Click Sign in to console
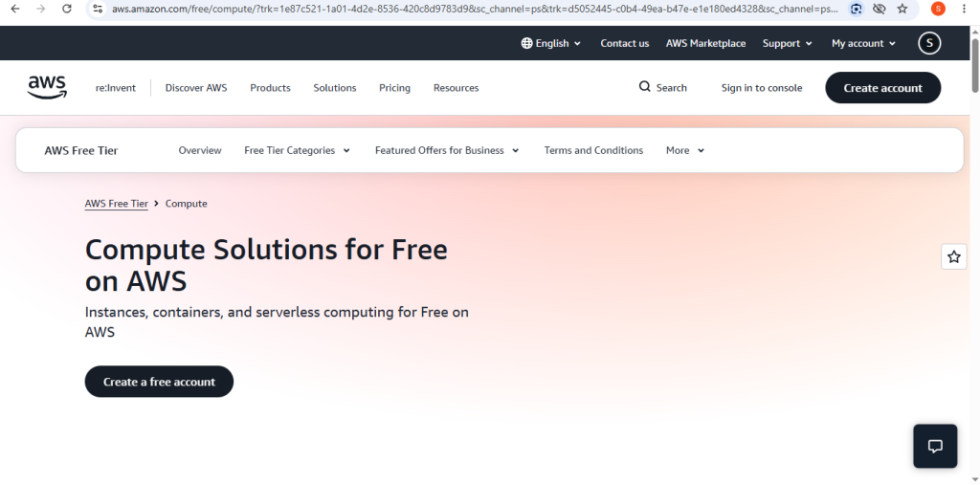 pos(762,88)
